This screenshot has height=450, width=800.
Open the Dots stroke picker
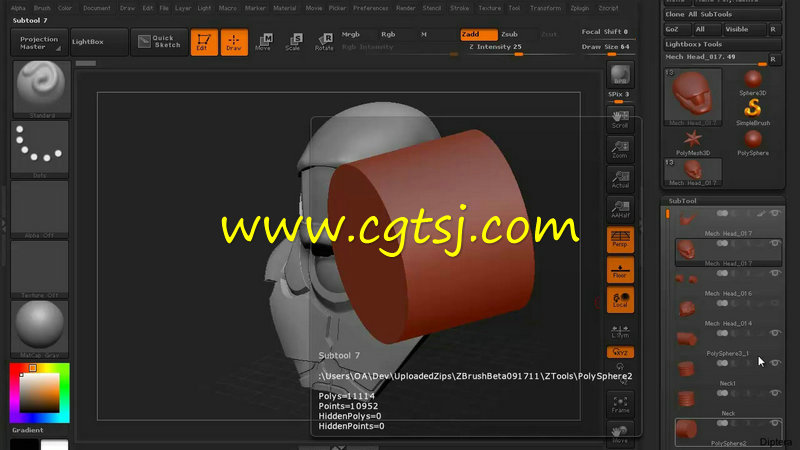(x=40, y=149)
